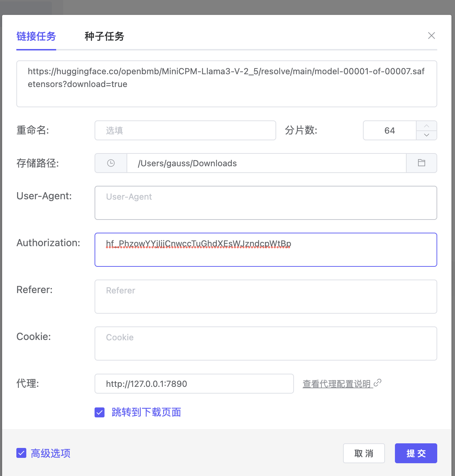The image size is (455, 476).
Task: Open the folder browse icon
Action: coord(422,163)
